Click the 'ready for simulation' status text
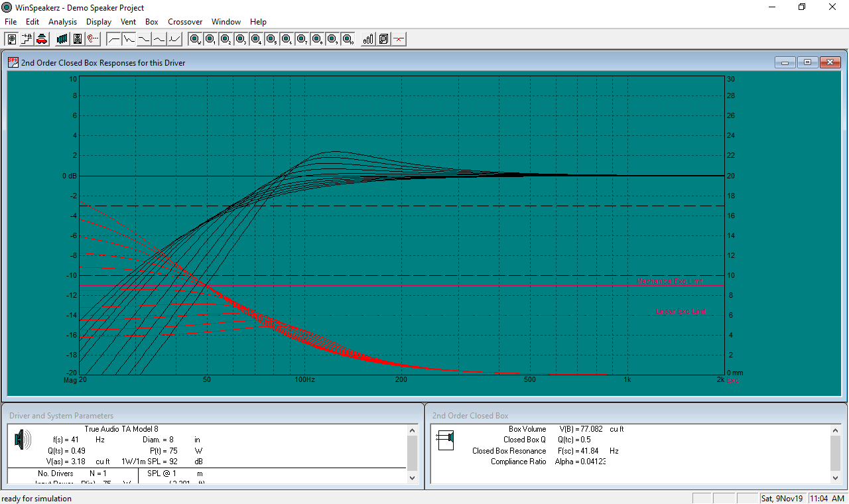Viewport: 849px width, 504px height. pyautogui.click(x=36, y=498)
